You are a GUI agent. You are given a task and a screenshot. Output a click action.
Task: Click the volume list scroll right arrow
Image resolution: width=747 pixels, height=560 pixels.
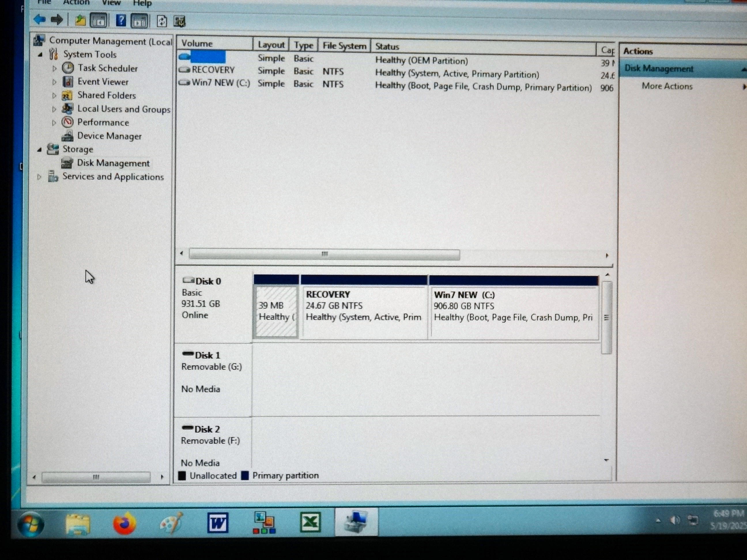(x=607, y=256)
